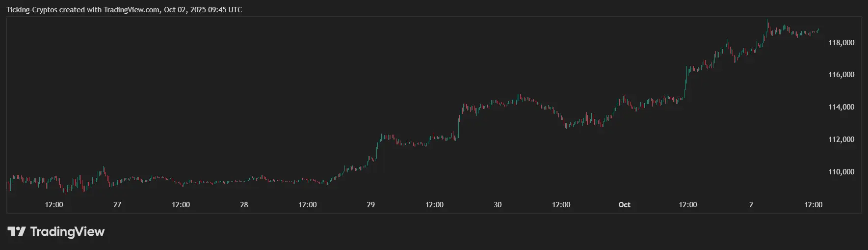Click the Oct month label on time axis
868x250 pixels.
(624, 205)
